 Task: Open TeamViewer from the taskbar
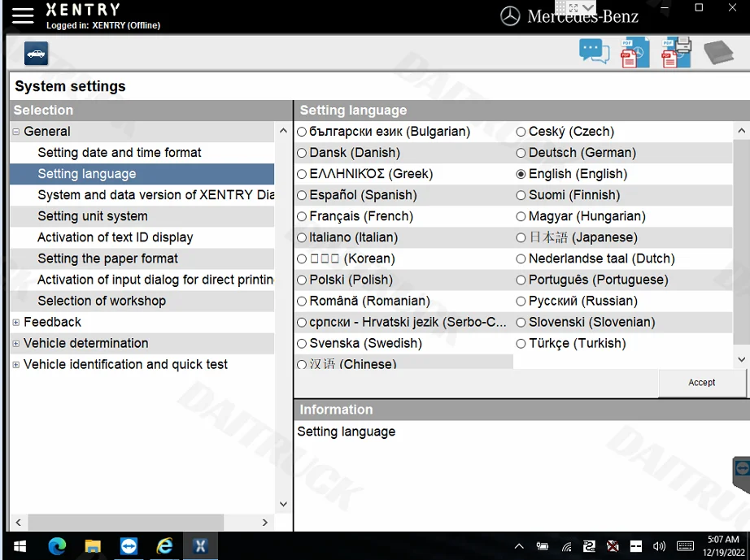pos(129,546)
